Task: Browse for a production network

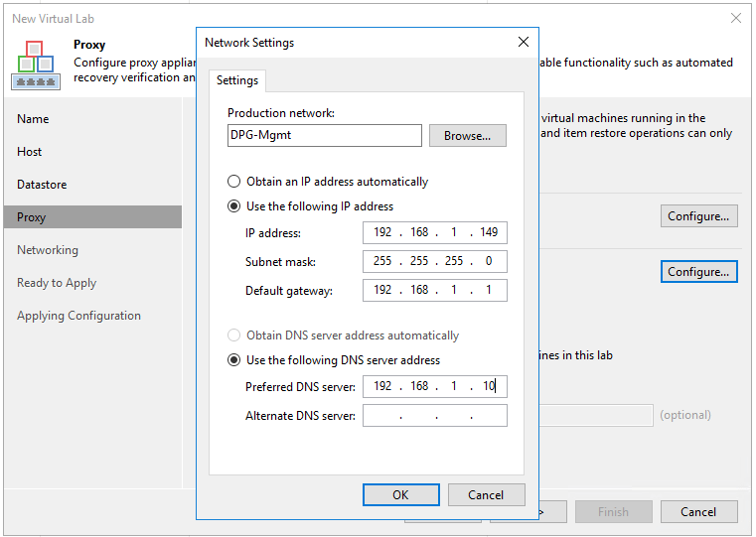Action: (467, 136)
